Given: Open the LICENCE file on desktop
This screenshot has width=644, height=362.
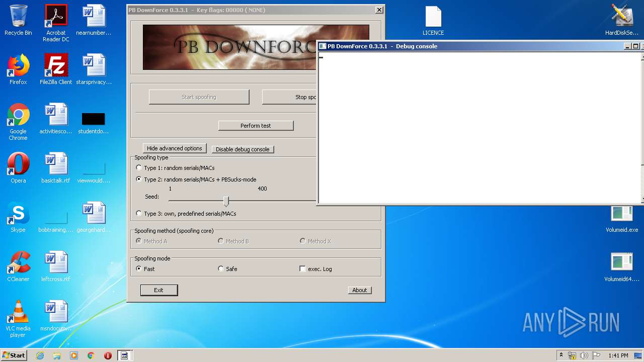Looking at the screenshot, I should coord(433,20).
